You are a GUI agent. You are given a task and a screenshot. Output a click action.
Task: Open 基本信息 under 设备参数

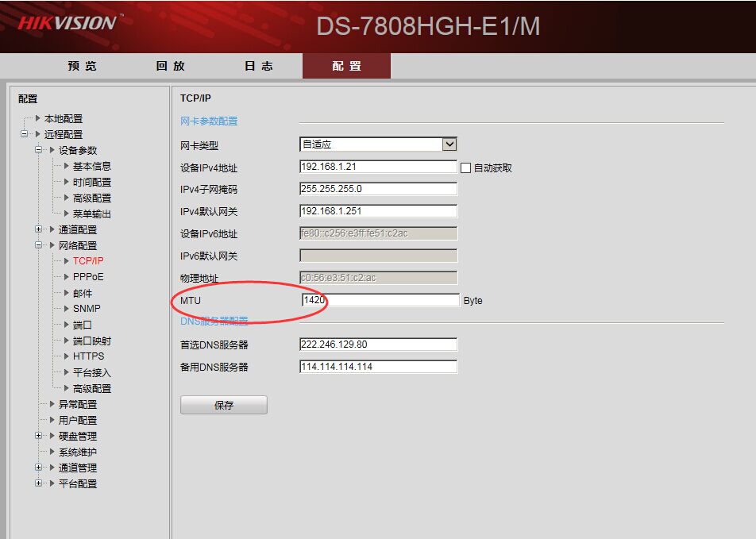click(x=91, y=166)
